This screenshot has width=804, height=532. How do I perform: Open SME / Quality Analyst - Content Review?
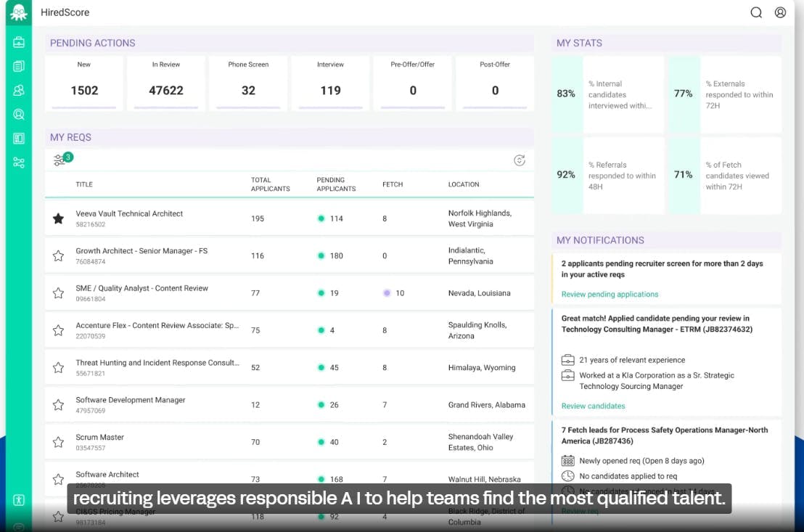tap(141, 288)
